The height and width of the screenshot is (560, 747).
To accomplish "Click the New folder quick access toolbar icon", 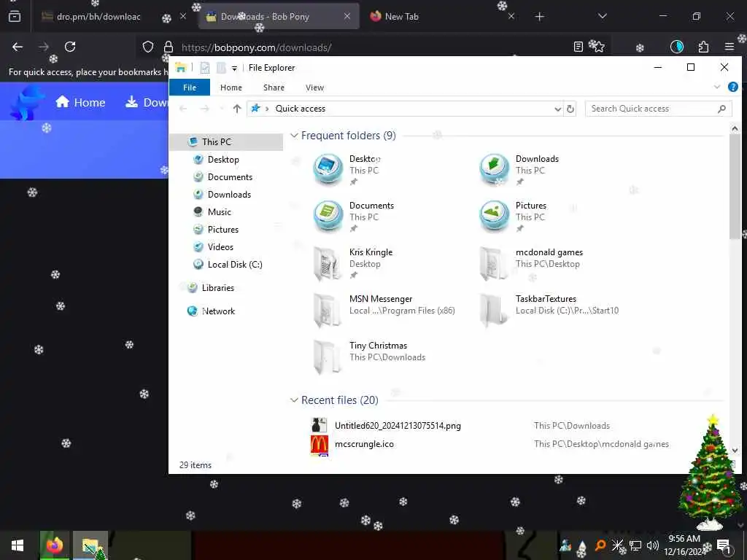I will pos(220,68).
